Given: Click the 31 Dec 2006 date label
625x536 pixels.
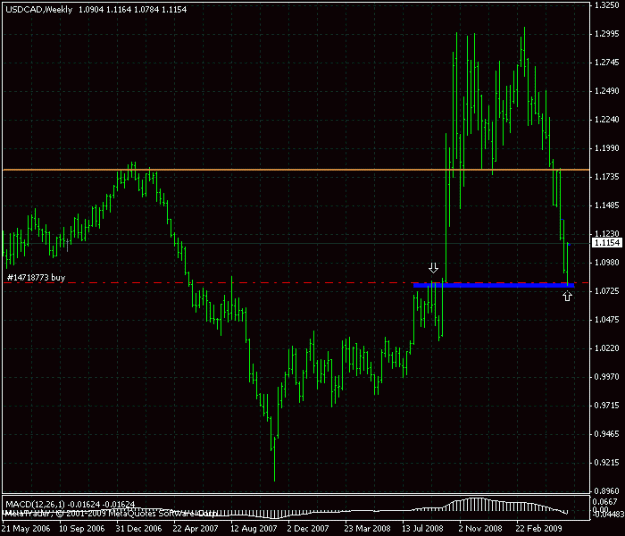Looking at the screenshot, I should coord(139,528).
